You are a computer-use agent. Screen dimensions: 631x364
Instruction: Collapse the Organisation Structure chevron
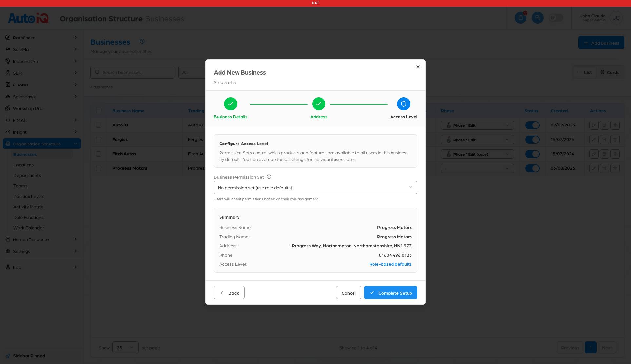click(76, 144)
